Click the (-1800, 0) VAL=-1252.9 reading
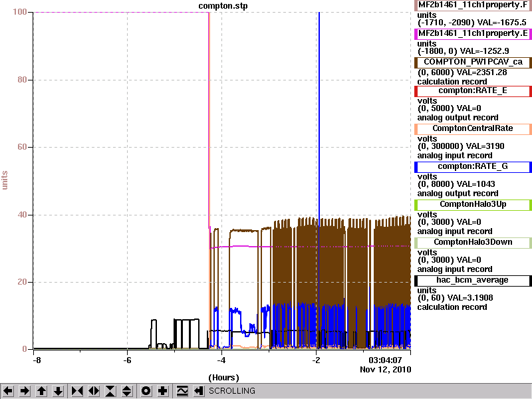Image resolution: width=532 pixels, height=399 pixels. [463, 51]
